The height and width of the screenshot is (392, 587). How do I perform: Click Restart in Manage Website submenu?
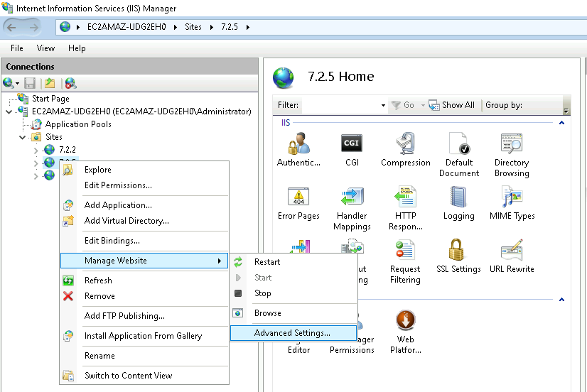coord(267,262)
